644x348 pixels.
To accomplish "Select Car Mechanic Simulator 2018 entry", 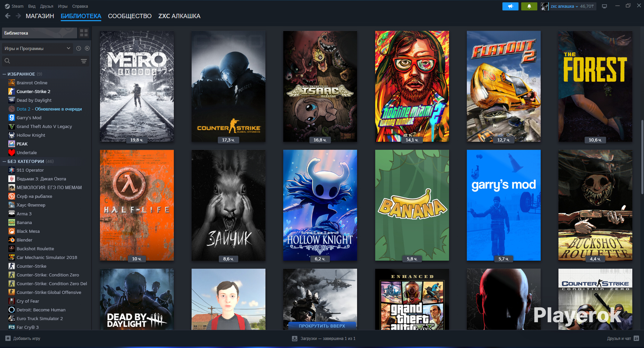I will (x=47, y=258).
